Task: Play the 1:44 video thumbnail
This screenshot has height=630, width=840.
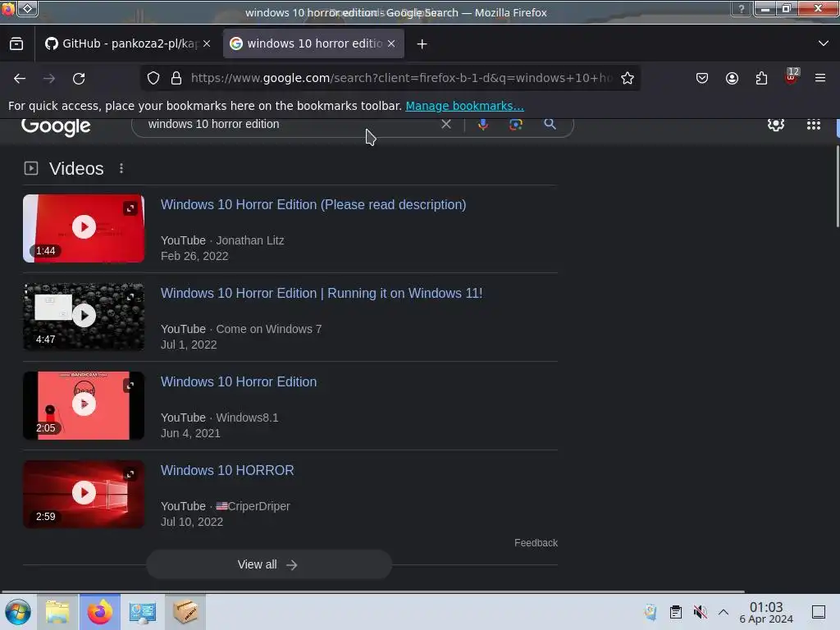Action: 84,228
